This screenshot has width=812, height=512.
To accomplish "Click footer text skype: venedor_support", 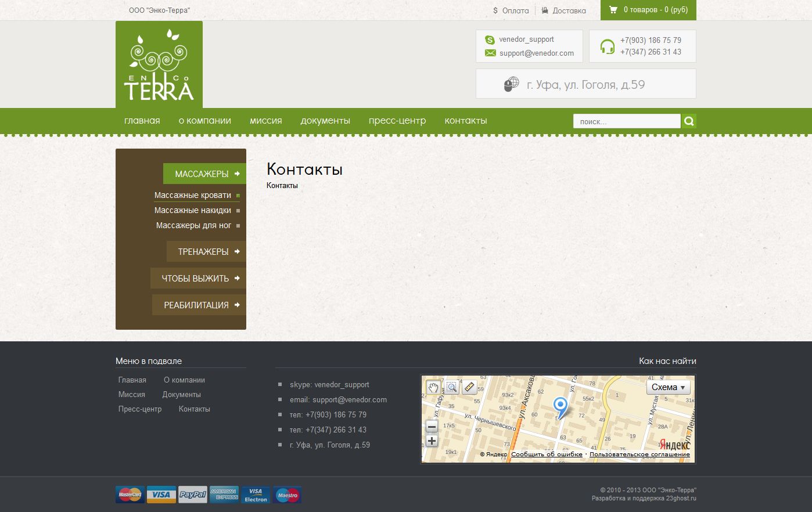I will tap(329, 384).
